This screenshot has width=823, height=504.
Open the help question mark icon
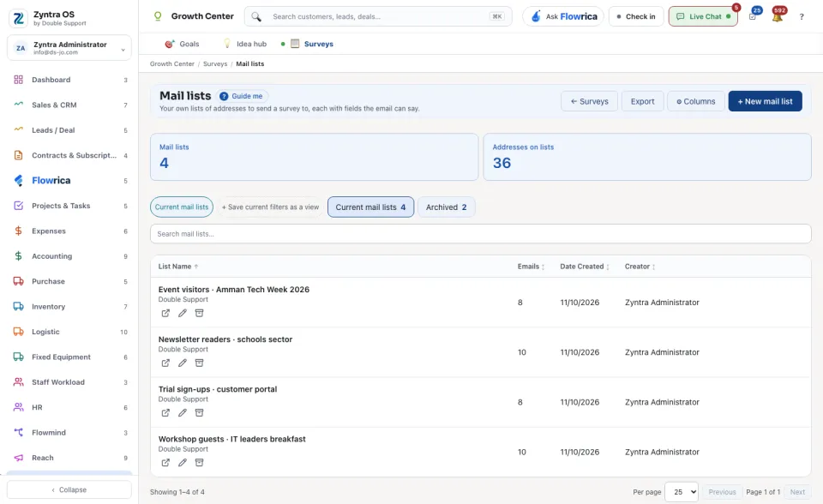(802, 17)
